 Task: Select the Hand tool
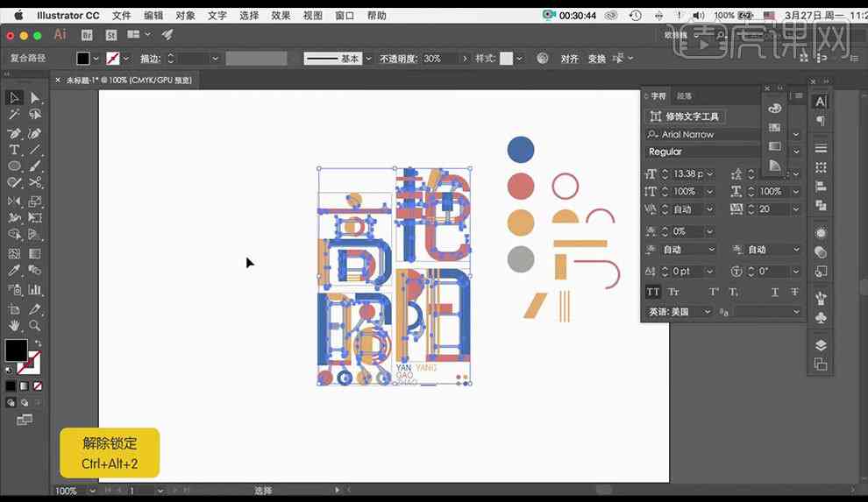[x=14, y=326]
